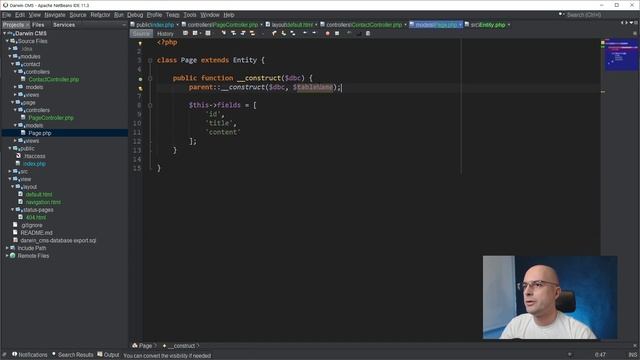Fold the fields array at line 8
Screen dimensions: 640x360
coord(150,105)
